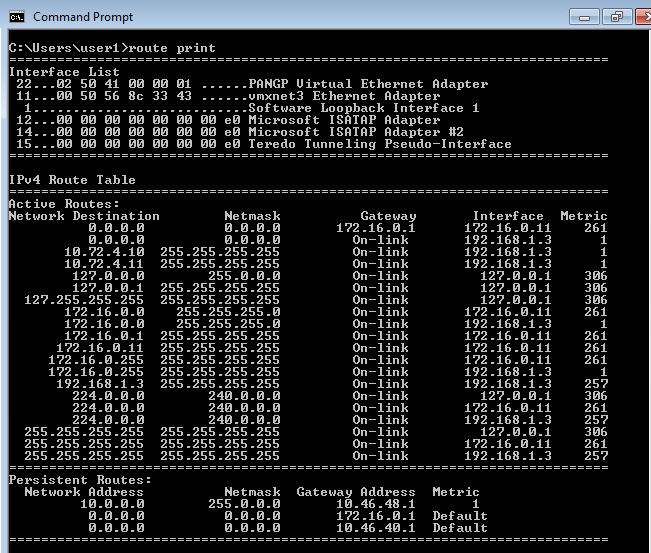651x553 pixels.
Task: Select the 'Interface List' heading
Action: tap(64, 72)
